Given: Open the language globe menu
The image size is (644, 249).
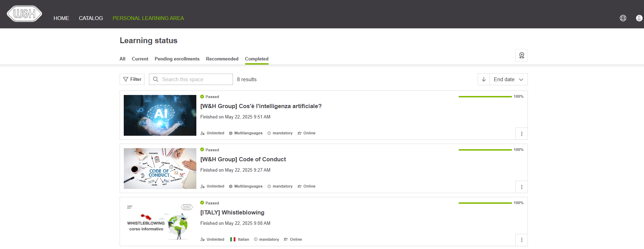Looking at the screenshot, I should pos(623,18).
